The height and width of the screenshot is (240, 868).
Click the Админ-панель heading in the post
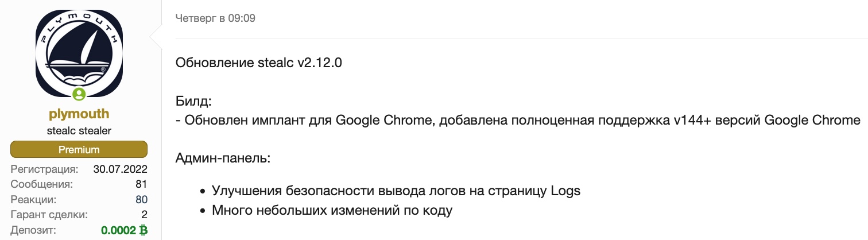[x=223, y=156]
